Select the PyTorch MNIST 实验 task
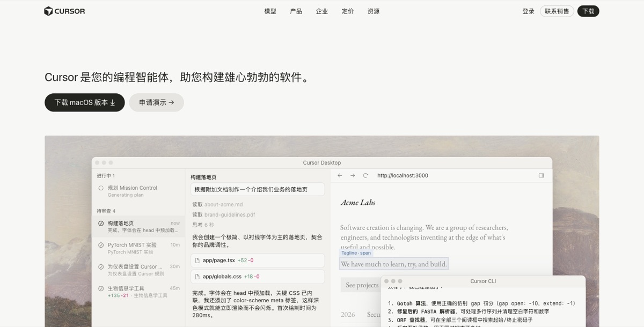The width and height of the screenshot is (644, 327). pyautogui.click(x=138, y=248)
